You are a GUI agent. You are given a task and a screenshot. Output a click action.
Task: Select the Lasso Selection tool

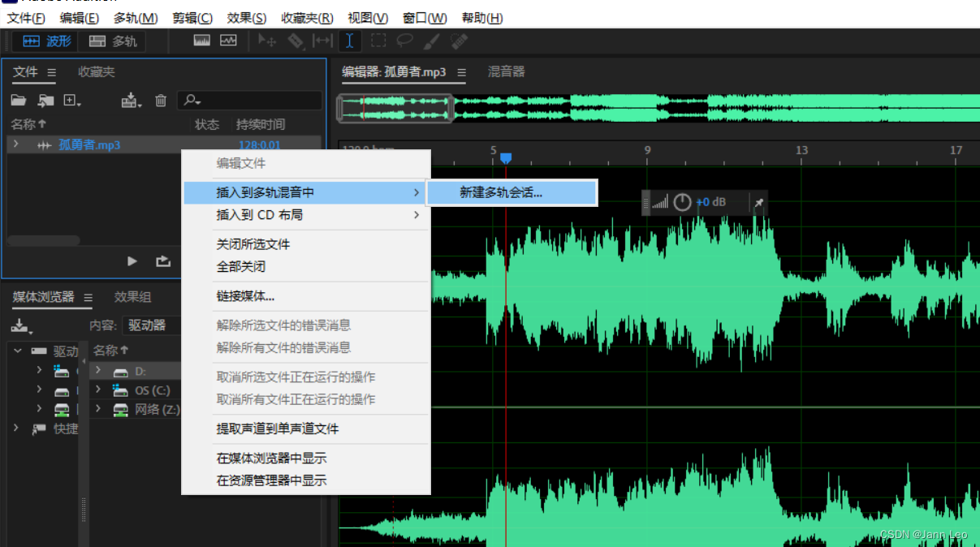coord(404,40)
